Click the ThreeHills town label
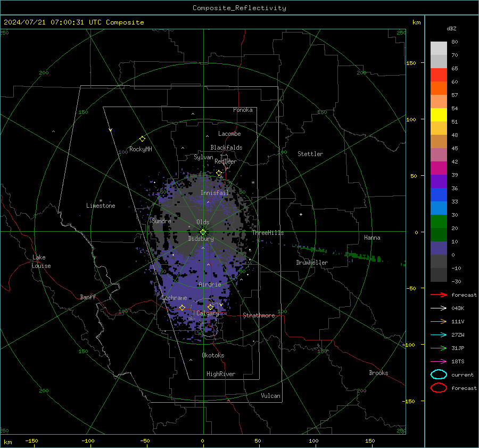Image resolution: width=479 pixels, height=448 pixels. pyautogui.click(x=268, y=233)
